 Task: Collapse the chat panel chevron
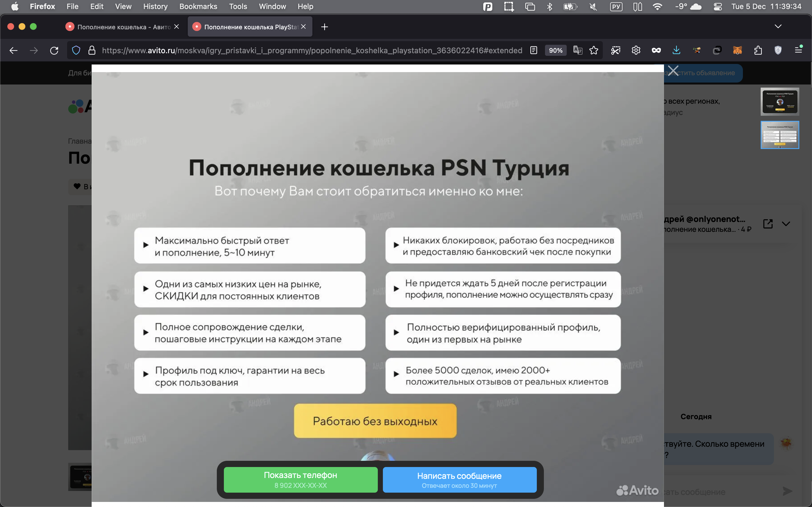[x=786, y=224]
